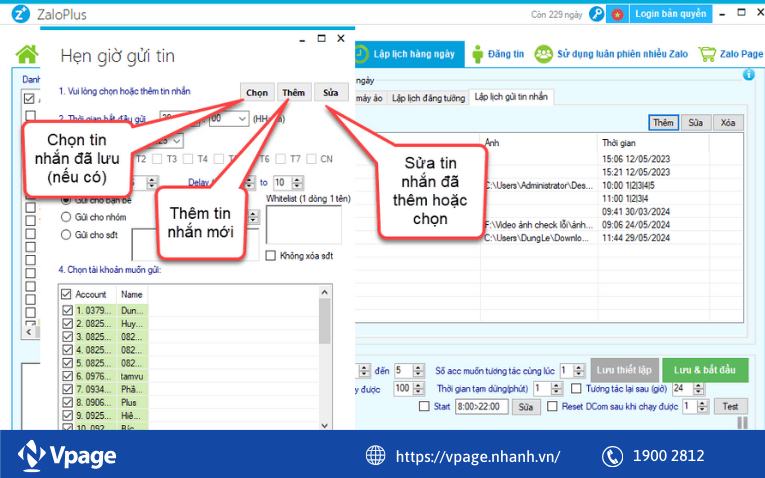This screenshot has height=478, width=765.
Task: Tick the T7 day checkbox
Action: pyautogui.click(x=281, y=159)
